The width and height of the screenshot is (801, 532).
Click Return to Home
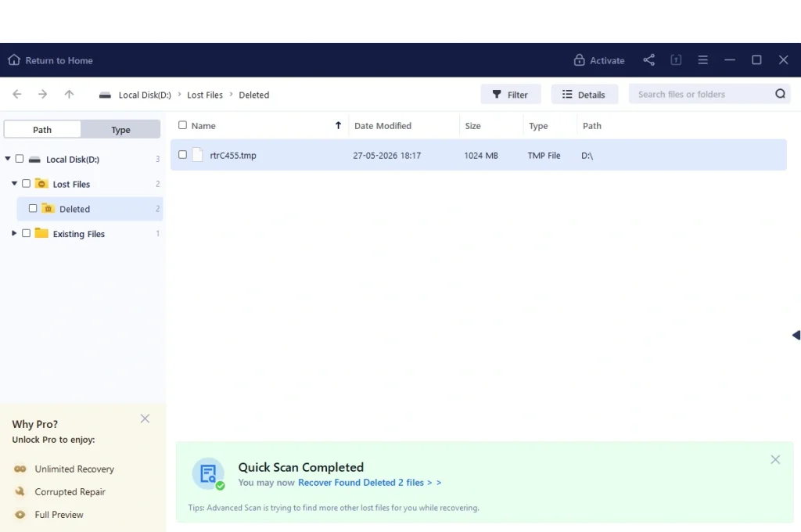coord(50,59)
